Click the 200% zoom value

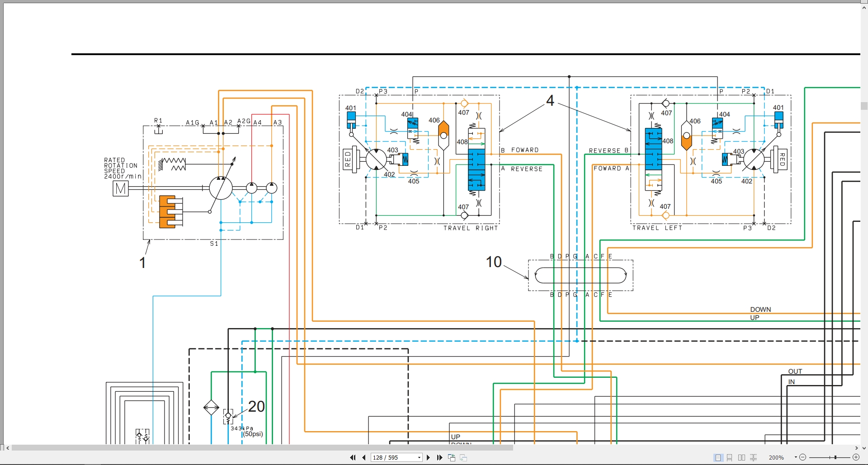pos(776,458)
